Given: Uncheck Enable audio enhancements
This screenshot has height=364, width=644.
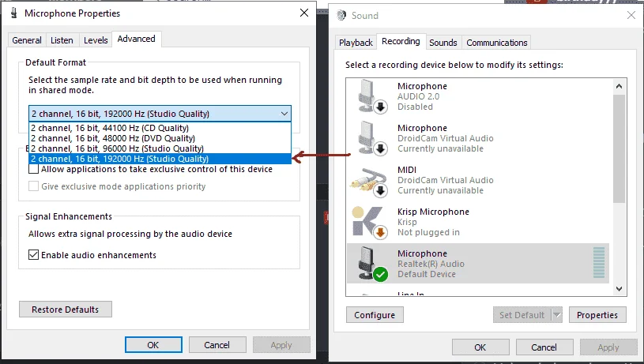Looking at the screenshot, I should [x=34, y=254].
